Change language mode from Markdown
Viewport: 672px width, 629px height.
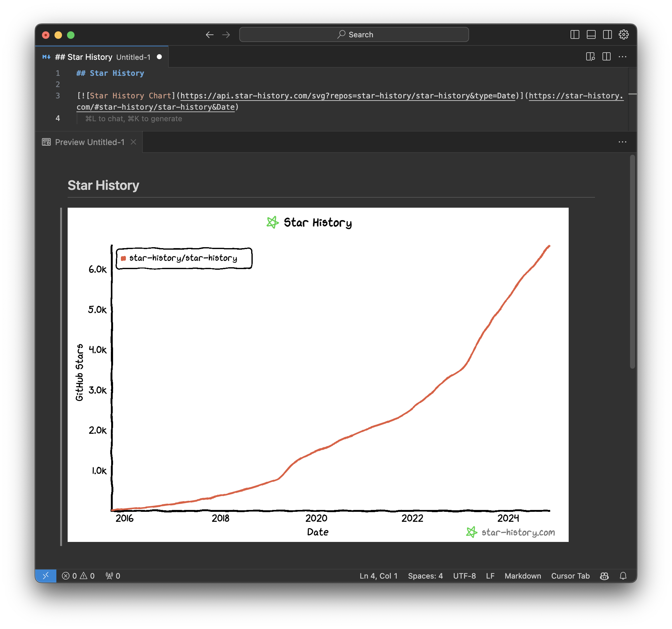[523, 575]
